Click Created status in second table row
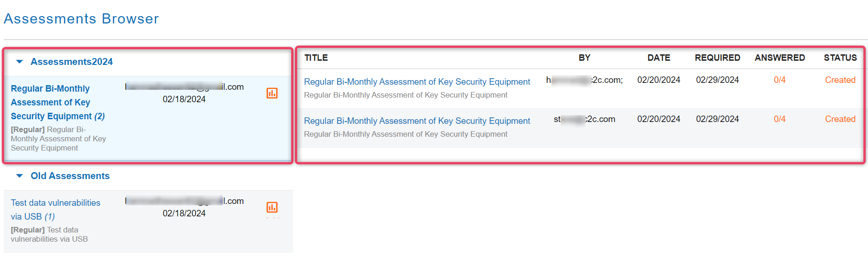The width and height of the screenshot is (868, 261). [840, 119]
